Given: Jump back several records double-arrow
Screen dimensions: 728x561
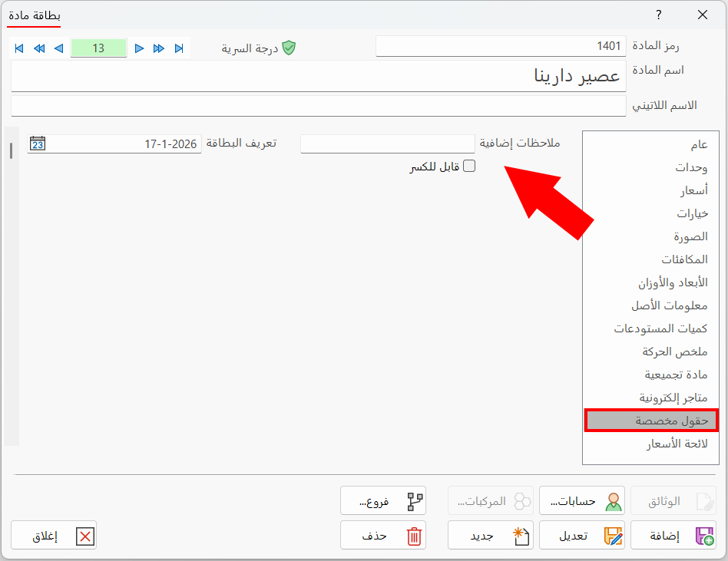Looking at the screenshot, I should pos(39,48).
